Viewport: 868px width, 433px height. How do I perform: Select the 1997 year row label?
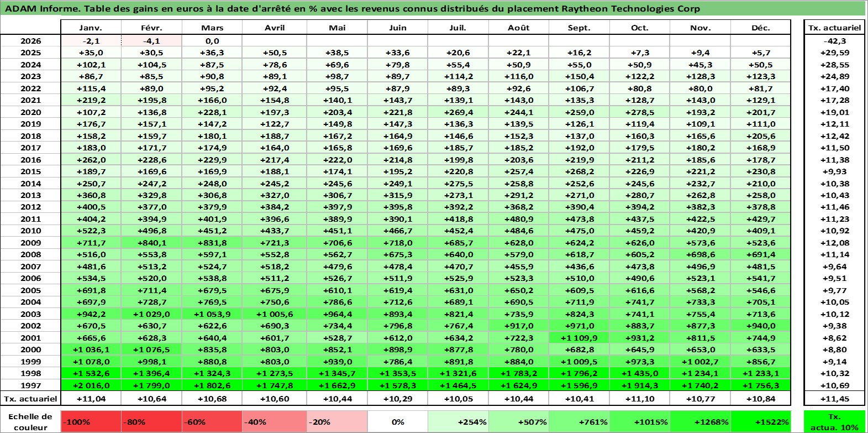coord(30,385)
